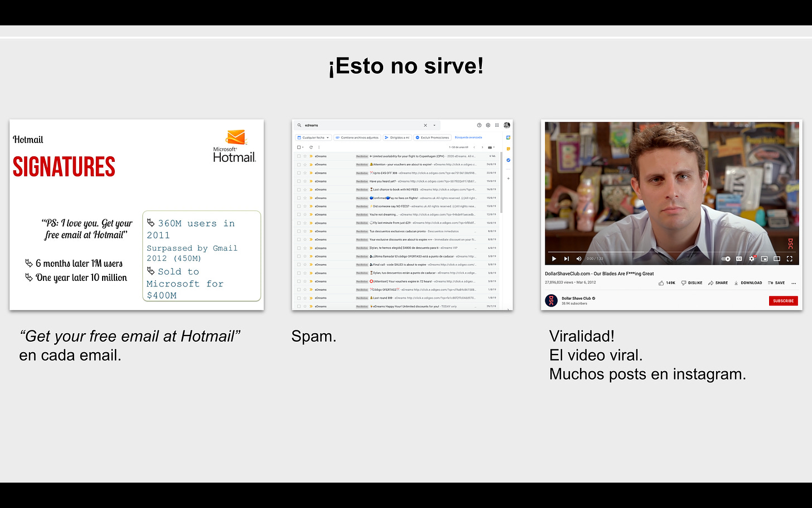This screenshot has width=812, height=508.
Task: Open the Gmail help question-mark icon
Action: coord(479,125)
